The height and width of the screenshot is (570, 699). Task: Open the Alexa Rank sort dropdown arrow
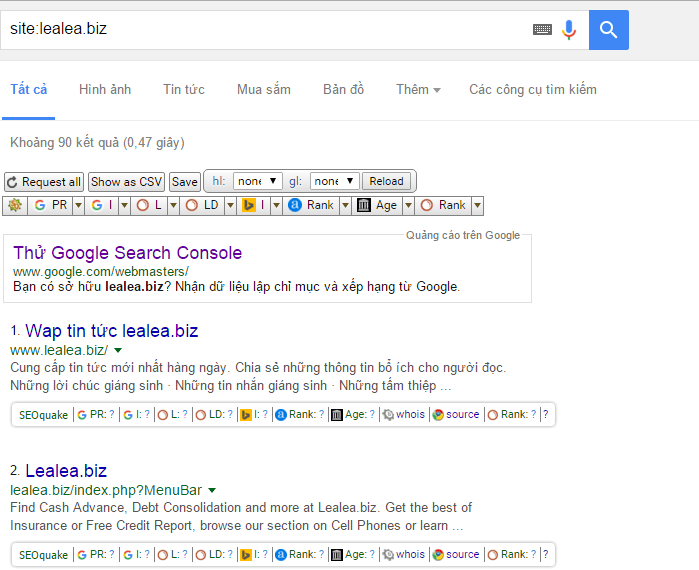(x=345, y=205)
